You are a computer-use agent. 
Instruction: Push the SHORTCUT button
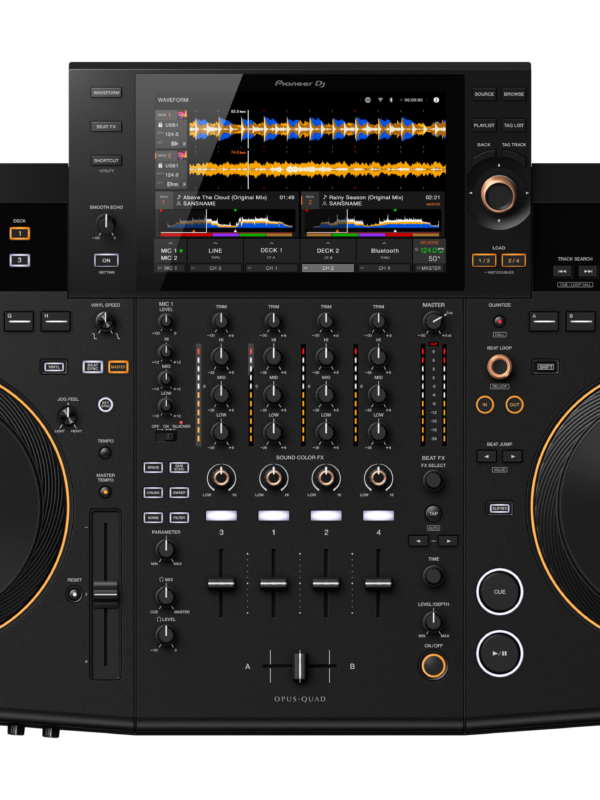(106, 161)
